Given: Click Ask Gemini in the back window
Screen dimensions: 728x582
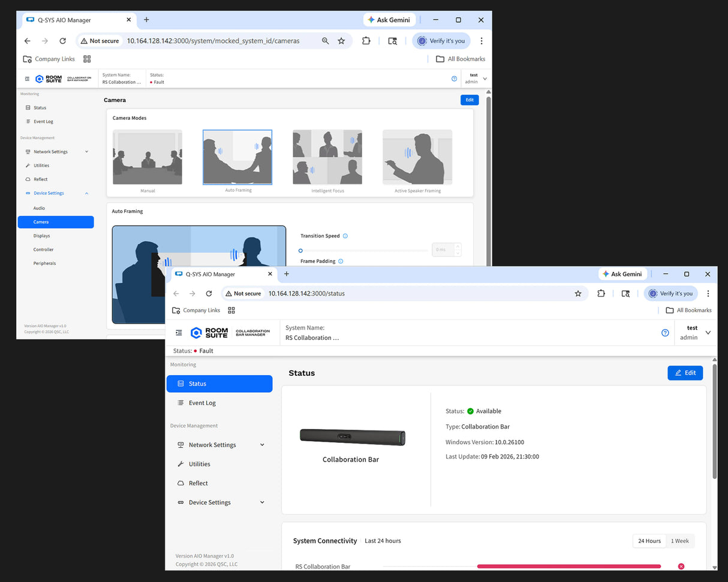Looking at the screenshot, I should click(x=390, y=20).
